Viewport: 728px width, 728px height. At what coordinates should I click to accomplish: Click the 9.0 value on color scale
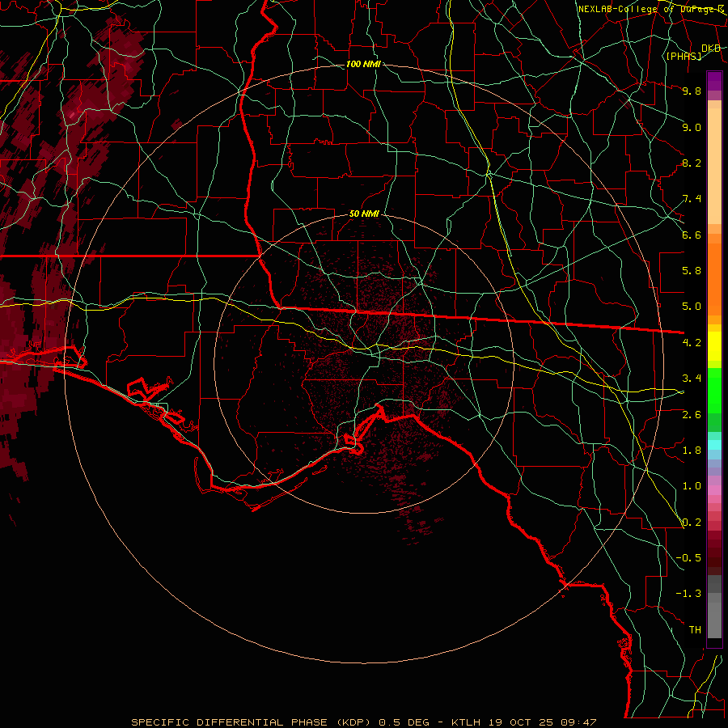[x=692, y=127]
